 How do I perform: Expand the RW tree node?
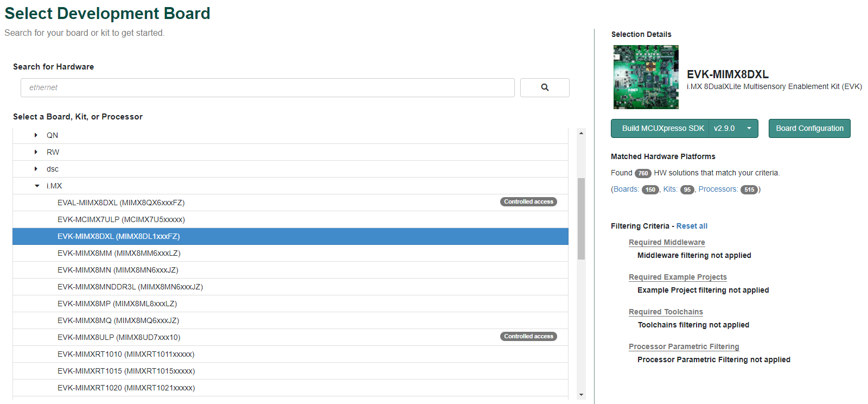36,152
